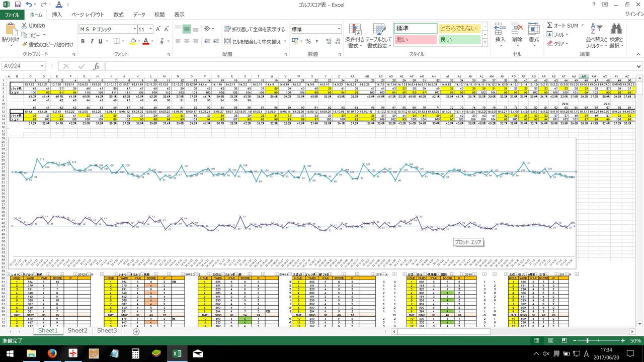The width and height of the screenshot is (644, 362).
Task: Click the conditional formatting icon
Action: (x=355, y=30)
